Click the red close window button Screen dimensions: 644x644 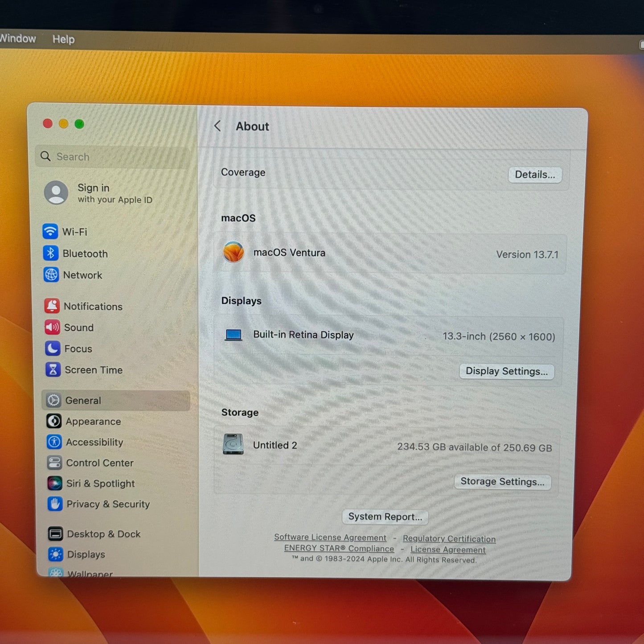48,123
